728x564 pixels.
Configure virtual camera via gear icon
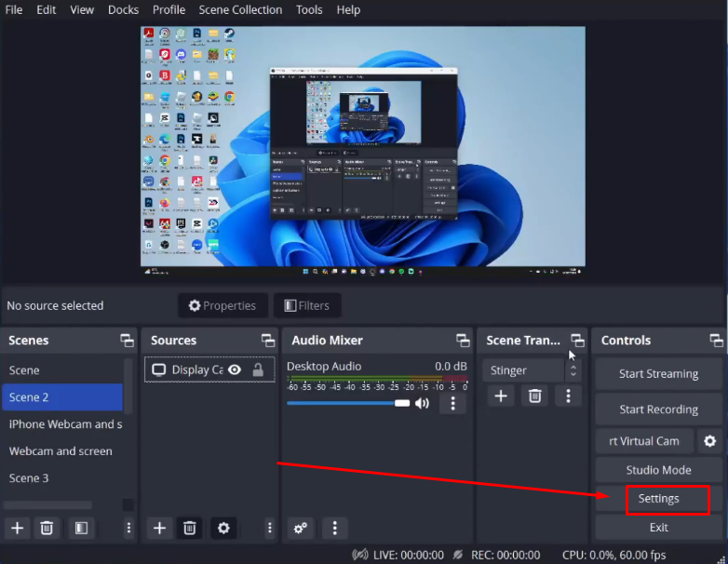tap(710, 441)
